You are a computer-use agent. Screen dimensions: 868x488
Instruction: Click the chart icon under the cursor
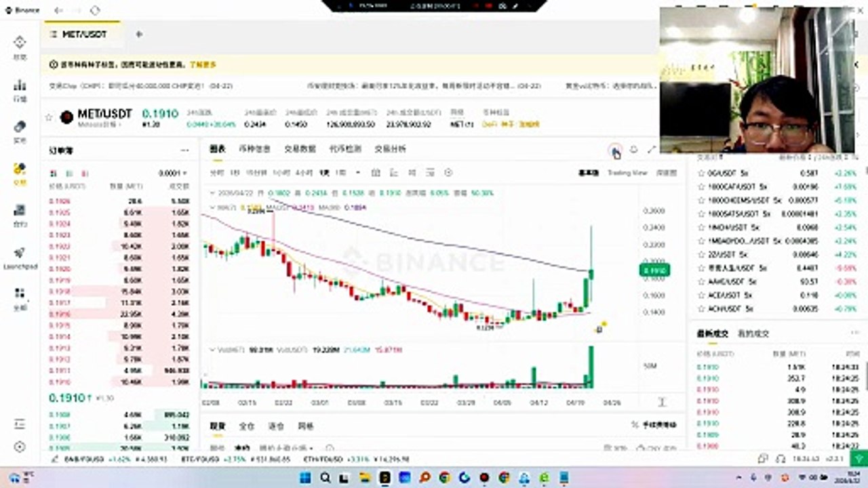(x=614, y=150)
